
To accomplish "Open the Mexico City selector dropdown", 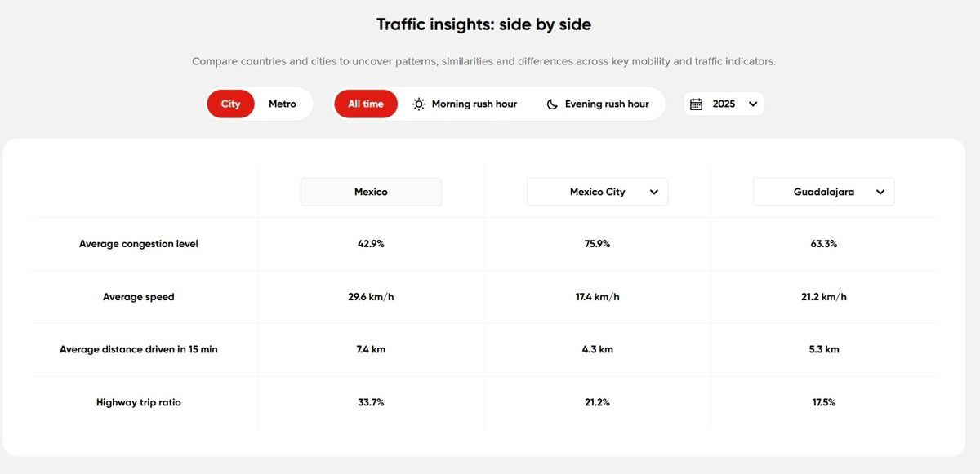I will coord(597,193).
